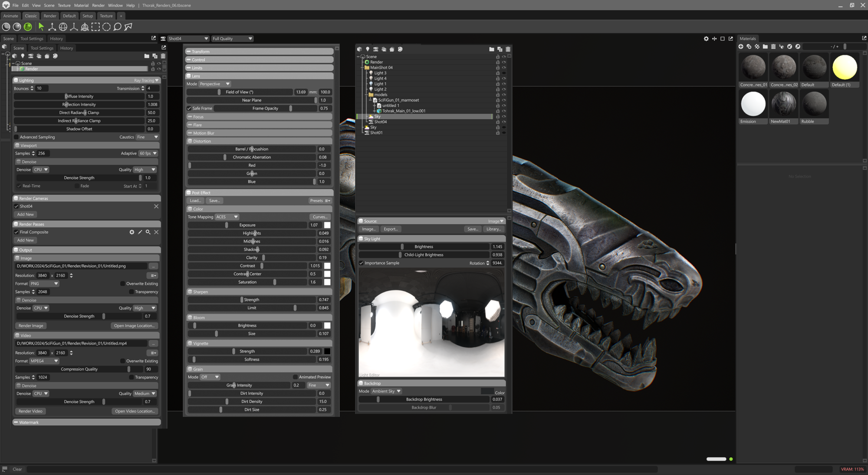Delete material using Materials trash icon
Viewport: 868px width, 475px height.
point(773,46)
